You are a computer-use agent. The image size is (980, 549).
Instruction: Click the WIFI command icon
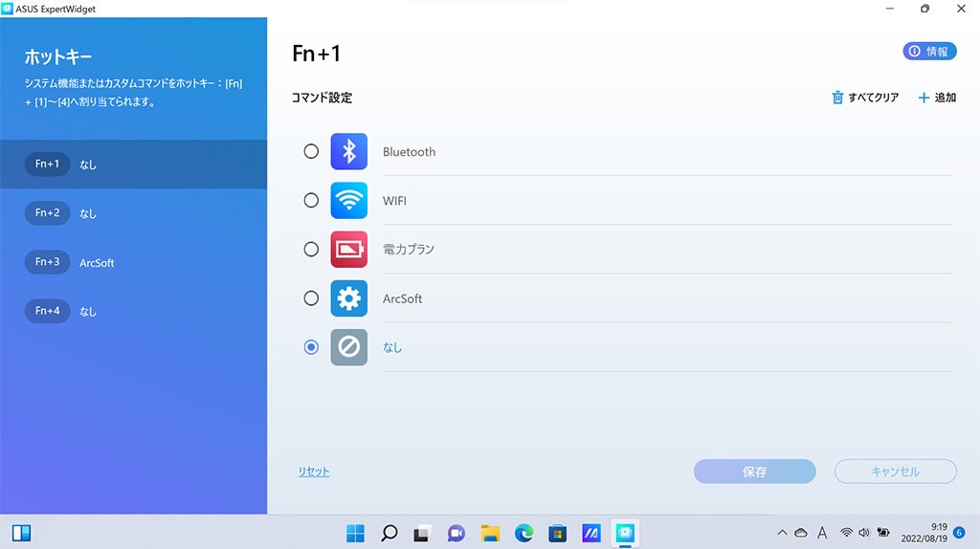tap(348, 201)
